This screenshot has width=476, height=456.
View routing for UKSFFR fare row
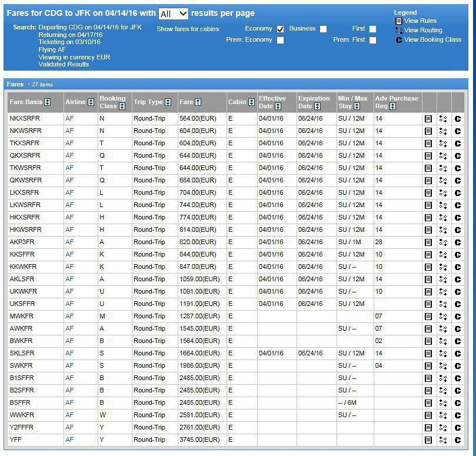point(443,304)
